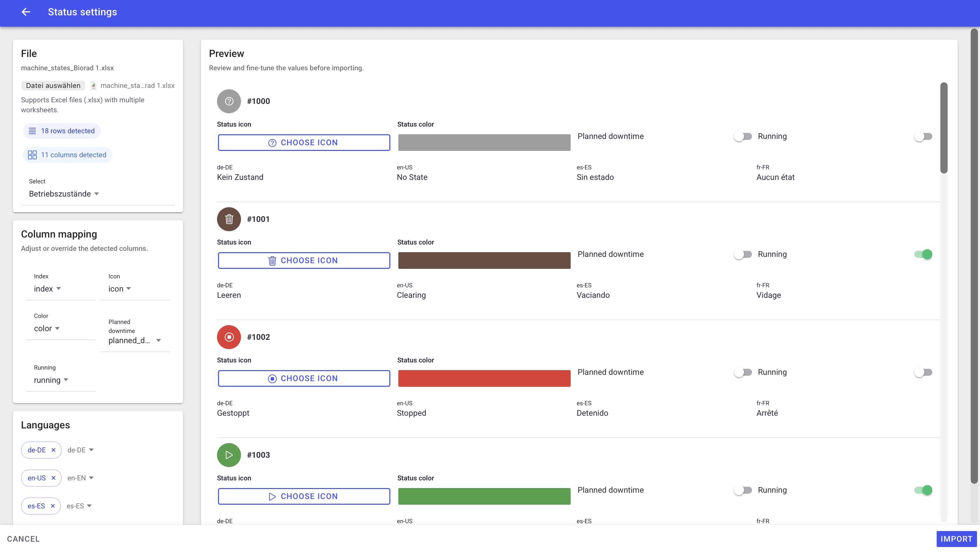Image resolution: width=980 pixels, height=553 pixels.
Task: Choose icon for status #1003
Action: click(x=304, y=496)
